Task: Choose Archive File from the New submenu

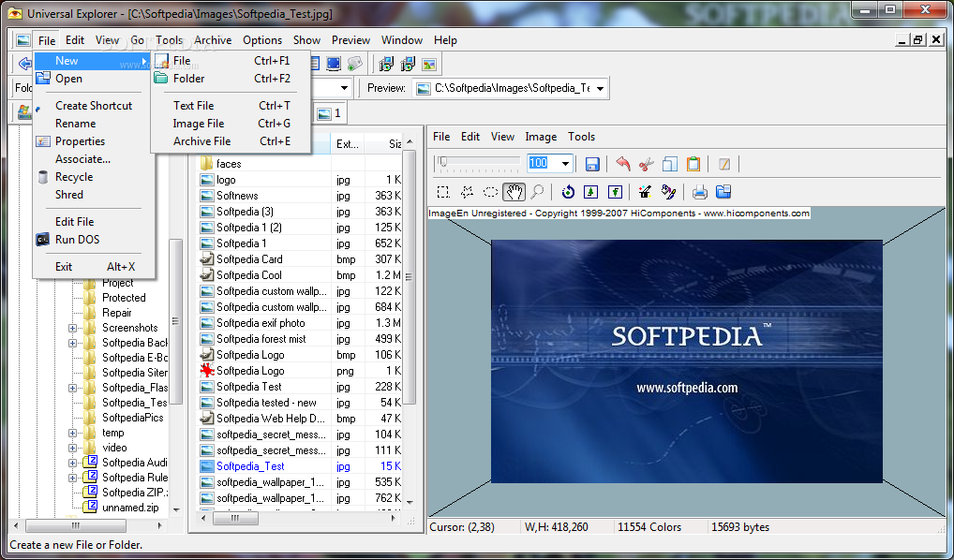Action: click(231, 141)
